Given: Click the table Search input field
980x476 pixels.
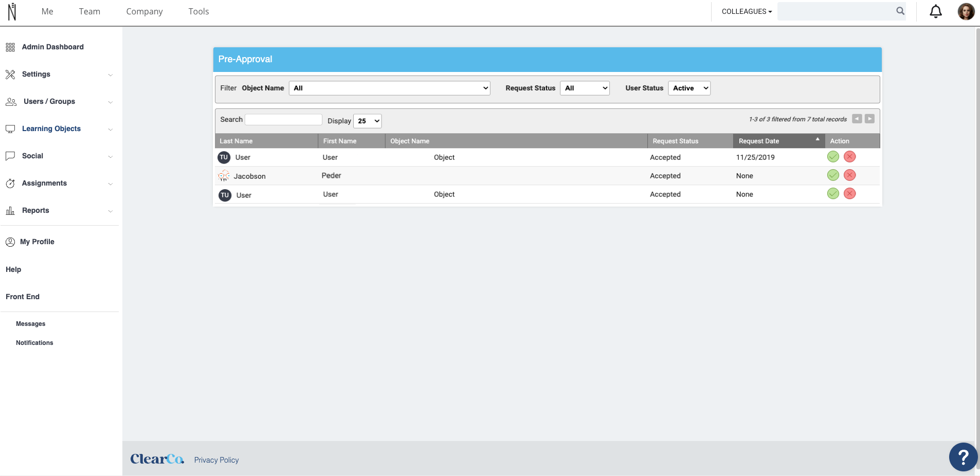Looking at the screenshot, I should 283,119.
